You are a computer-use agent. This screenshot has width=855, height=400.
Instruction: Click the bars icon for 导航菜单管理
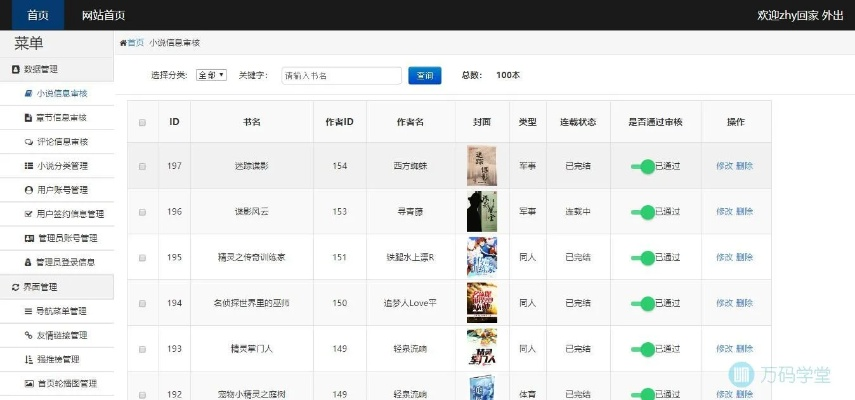pyautogui.click(x=28, y=311)
